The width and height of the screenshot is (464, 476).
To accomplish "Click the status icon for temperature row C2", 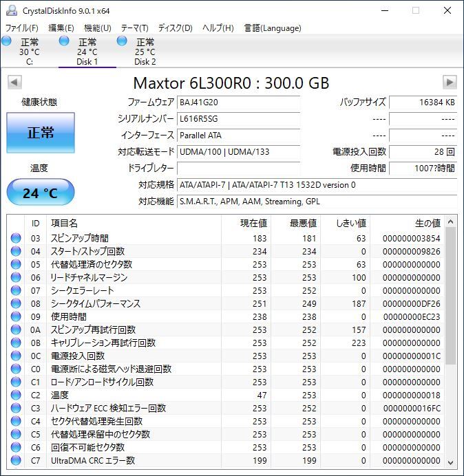I will tap(16, 395).
